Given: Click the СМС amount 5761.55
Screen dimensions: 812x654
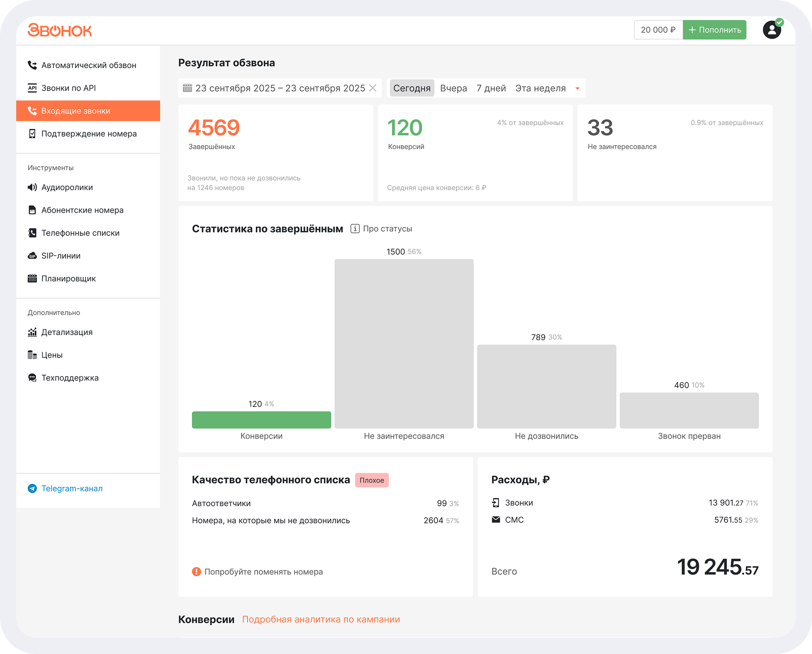Looking at the screenshot, I should point(728,520).
